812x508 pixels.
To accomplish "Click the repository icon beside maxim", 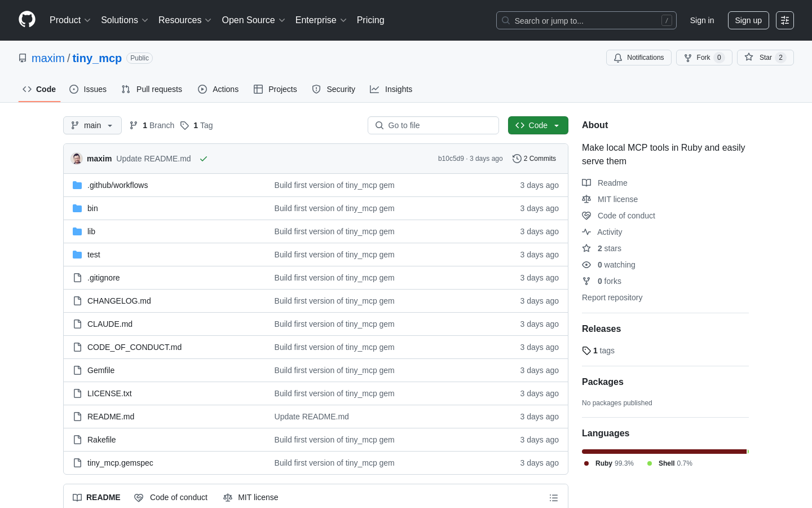I will [23, 58].
